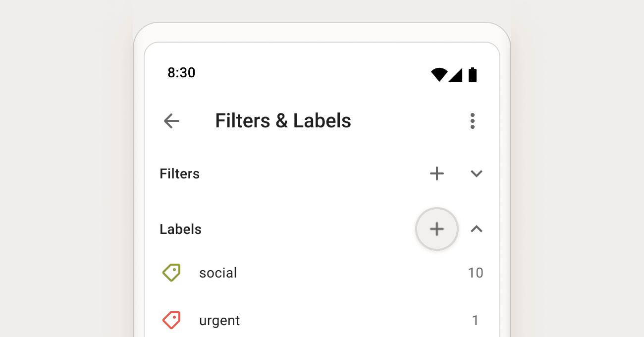
Task: Open the chevron next to Filters
Action: (476, 173)
